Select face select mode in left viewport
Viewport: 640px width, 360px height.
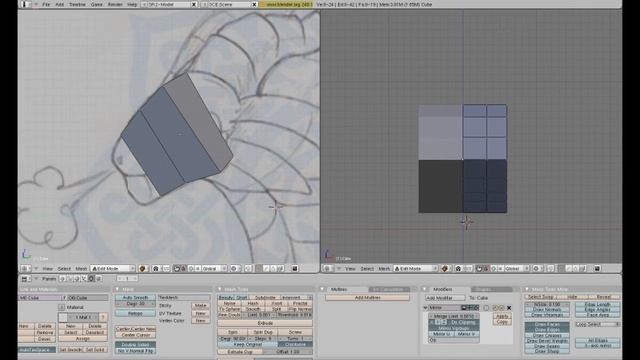click(x=274, y=269)
